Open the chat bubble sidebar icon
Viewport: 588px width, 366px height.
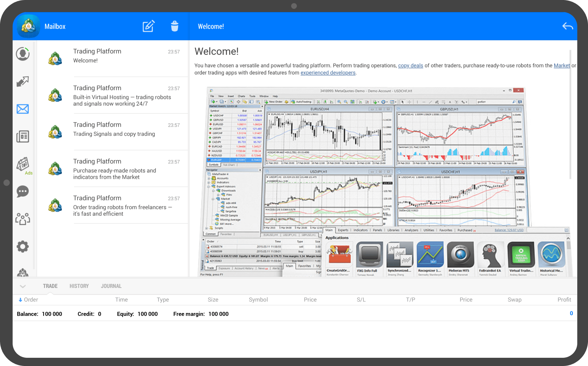[23, 192]
